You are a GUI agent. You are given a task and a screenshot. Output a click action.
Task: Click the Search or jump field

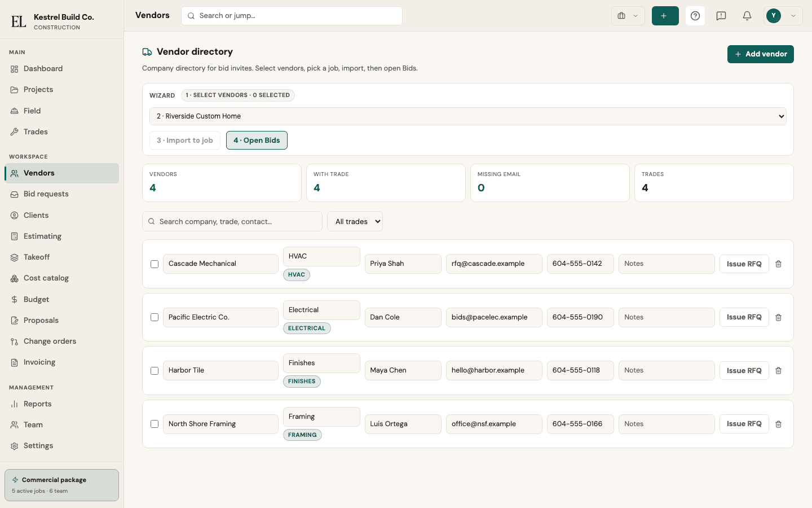coord(292,16)
